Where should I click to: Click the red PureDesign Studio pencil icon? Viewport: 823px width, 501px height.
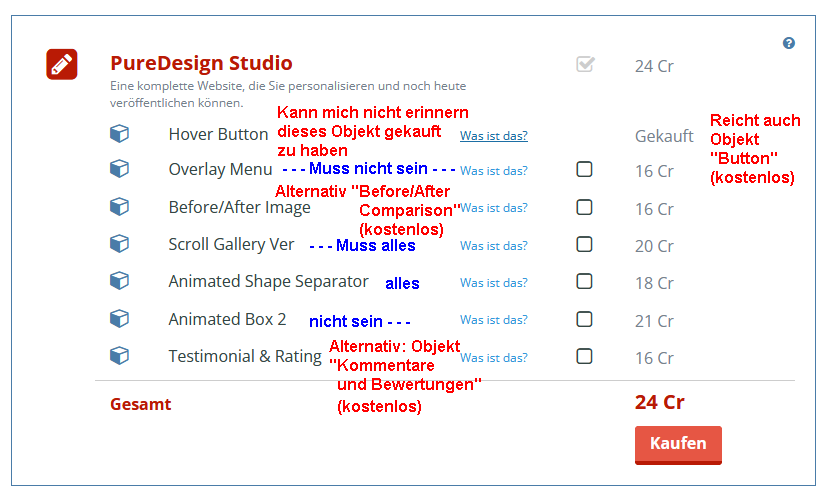tap(62, 64)
